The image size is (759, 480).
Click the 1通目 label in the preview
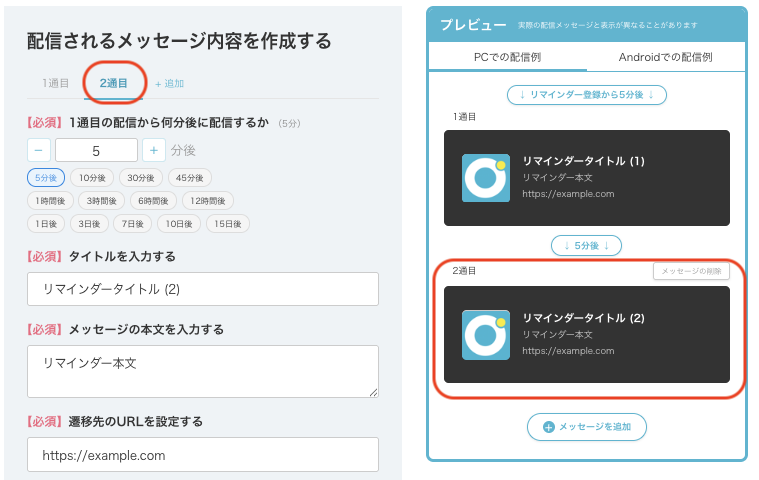464,117
